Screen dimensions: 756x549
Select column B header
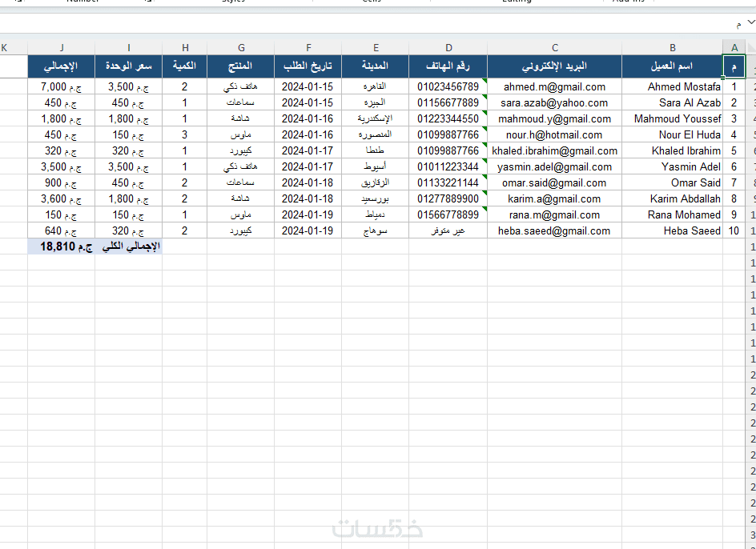[672, 47]
